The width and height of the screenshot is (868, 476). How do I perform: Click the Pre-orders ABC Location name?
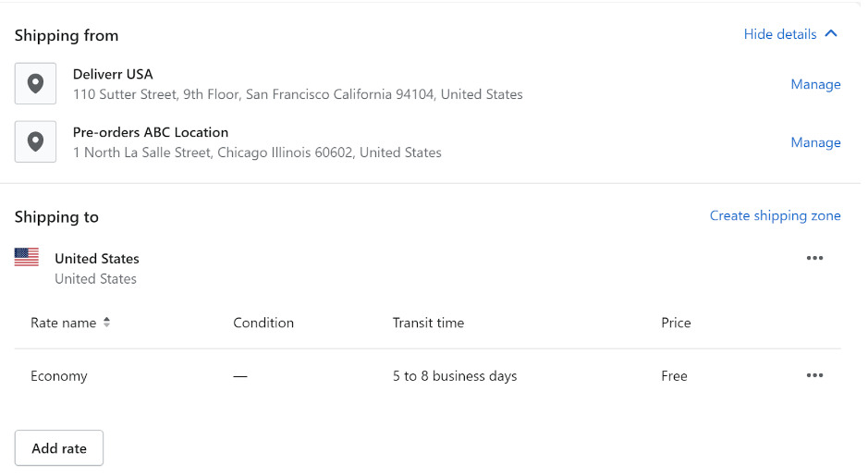pos(151,132)
